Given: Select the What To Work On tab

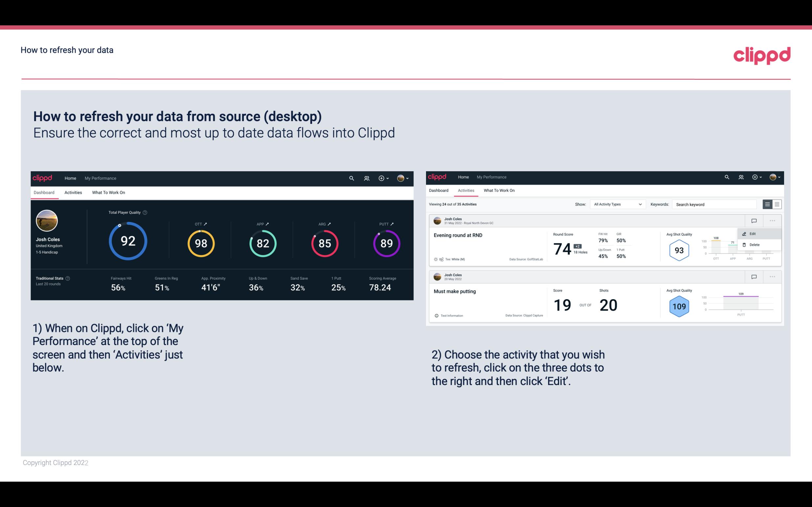Looking at the screenshot, I should (x=108, y=192).
